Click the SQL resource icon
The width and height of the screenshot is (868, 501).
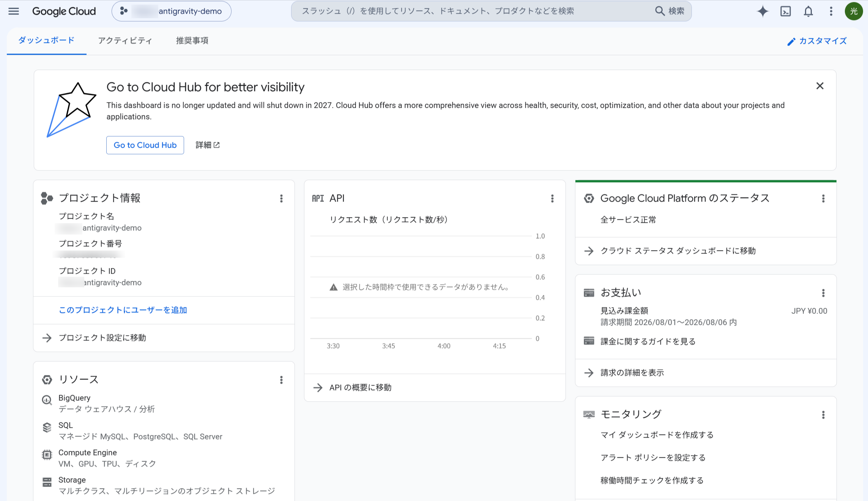tap(47, 427)
